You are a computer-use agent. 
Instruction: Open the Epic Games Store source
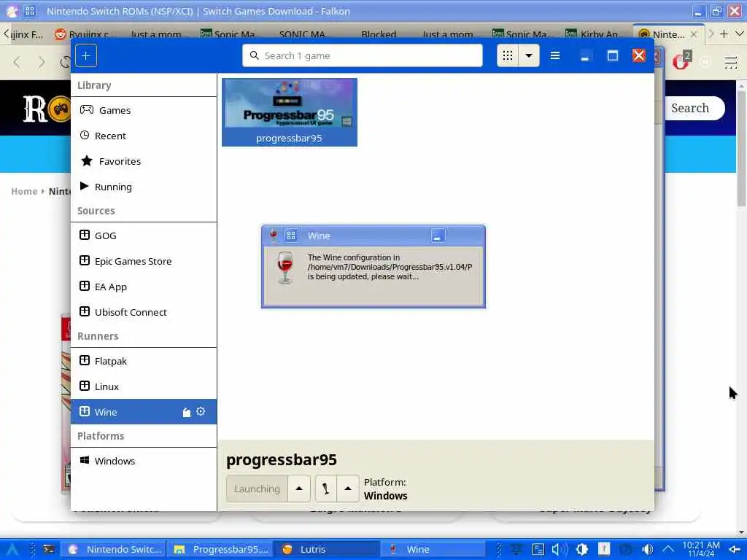(144, 261)
